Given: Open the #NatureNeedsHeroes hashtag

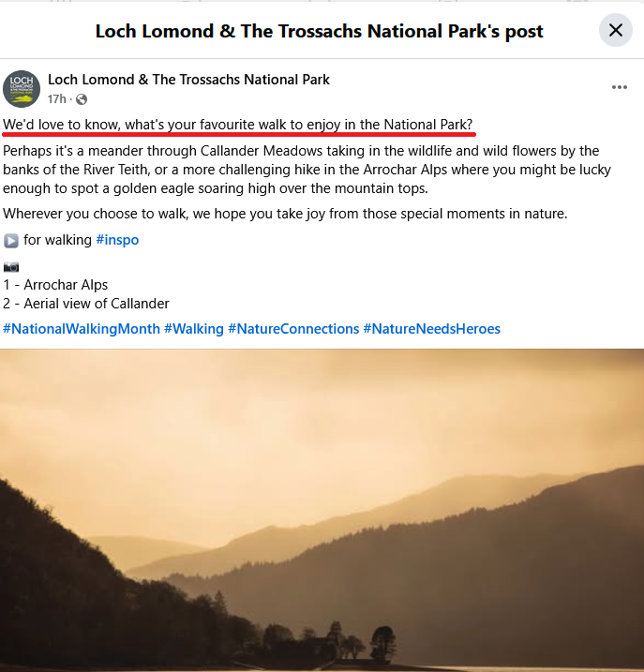Looking at the screenshot, I should pos(432,329).
